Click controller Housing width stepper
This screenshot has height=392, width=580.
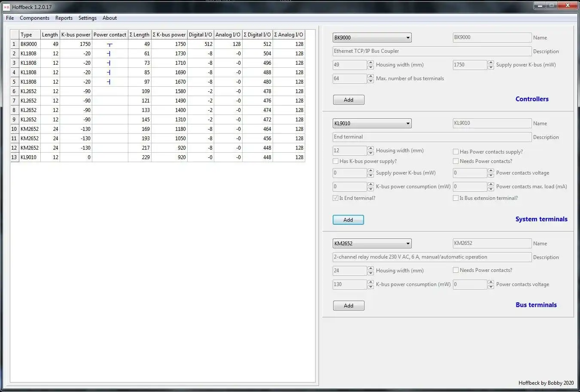tap(370, 65)
